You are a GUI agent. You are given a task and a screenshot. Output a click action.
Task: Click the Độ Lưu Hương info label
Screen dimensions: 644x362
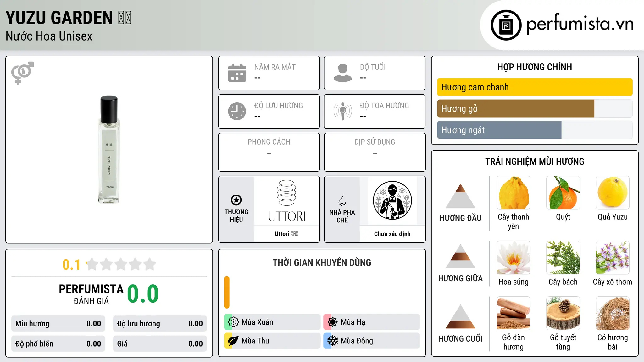[279, 106]
